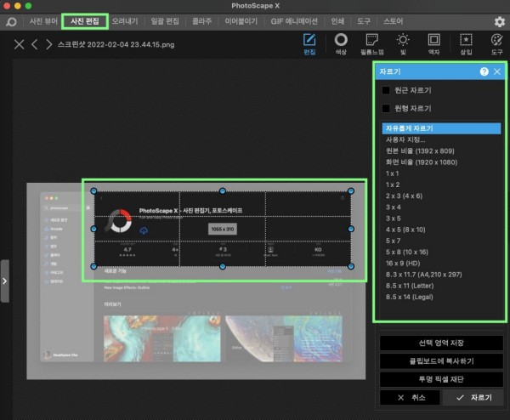
Task: Click the 선택 영역 저장 button
Action: pos(442,343)
